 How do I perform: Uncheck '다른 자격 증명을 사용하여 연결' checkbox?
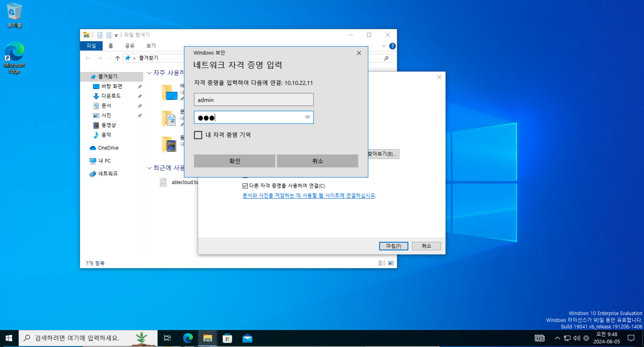click(245, 186)
